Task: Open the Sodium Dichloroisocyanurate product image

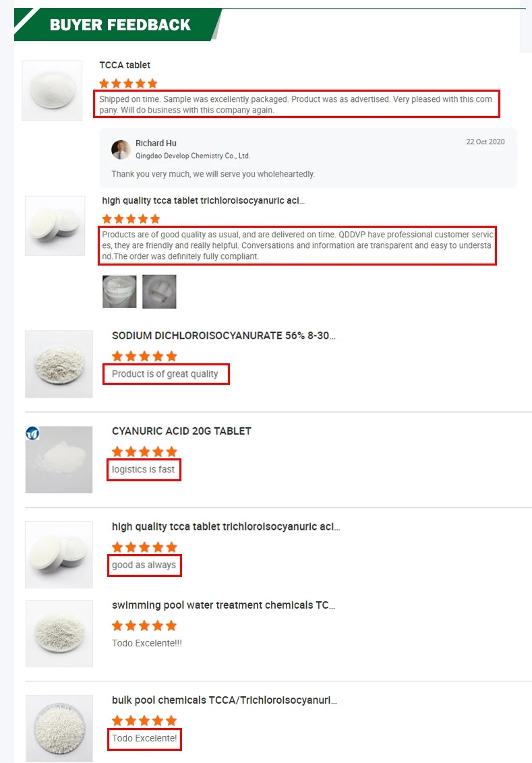Action: pos(59,364)
